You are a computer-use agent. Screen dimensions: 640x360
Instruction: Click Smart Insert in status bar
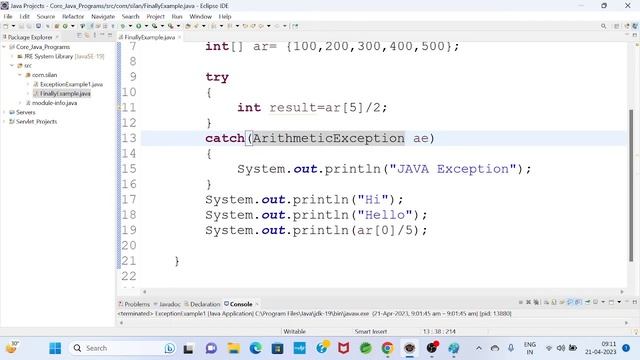coord(371,331)
